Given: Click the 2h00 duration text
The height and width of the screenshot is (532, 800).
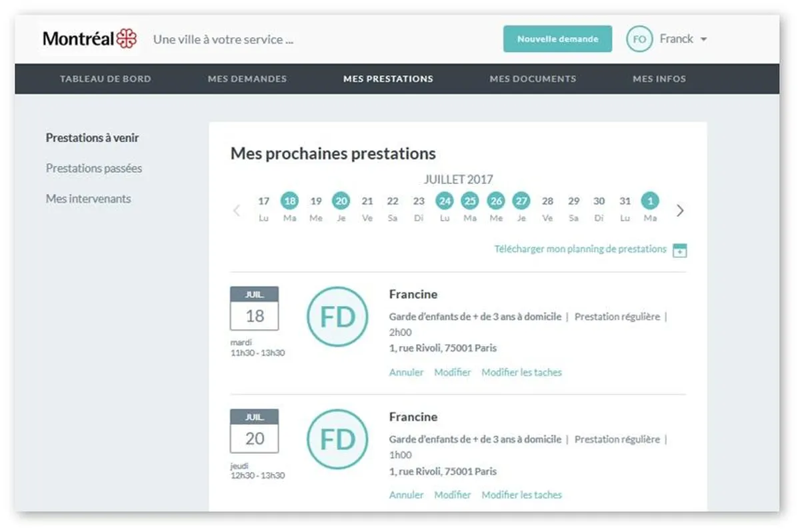Looking at the screenshot, I should (401, 332).
